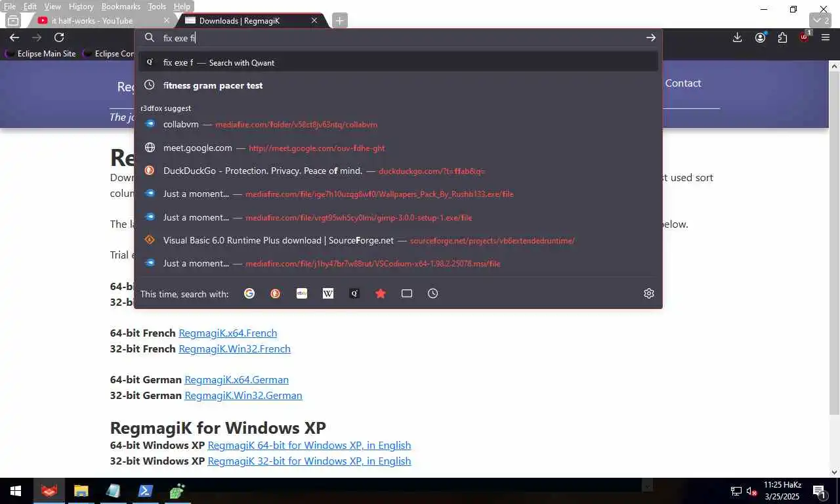Click the page vertical scrollbar thumb
This screenshot has width=840, height=504.
(834, 243)
